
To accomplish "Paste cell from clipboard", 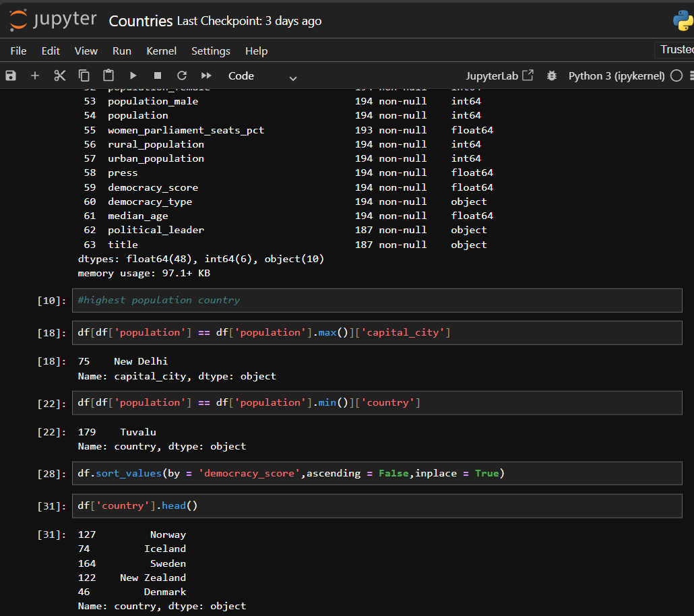I will coord(108,75).
